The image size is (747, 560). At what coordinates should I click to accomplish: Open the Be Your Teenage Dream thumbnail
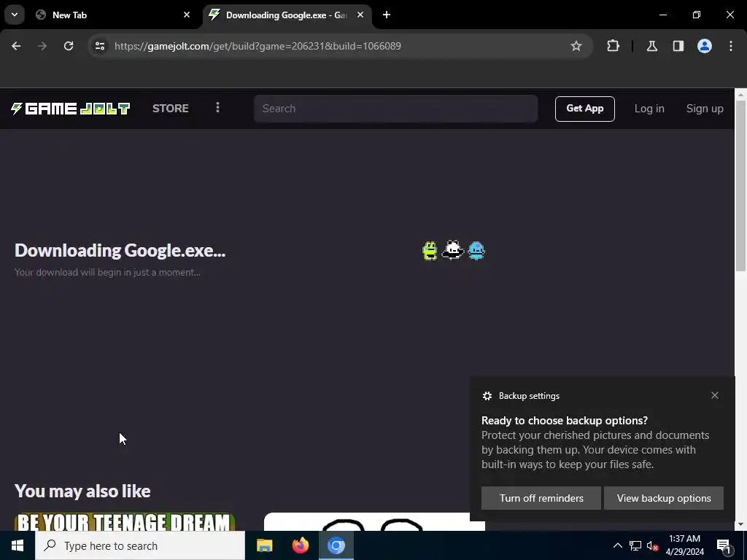[x=125, y=521]
